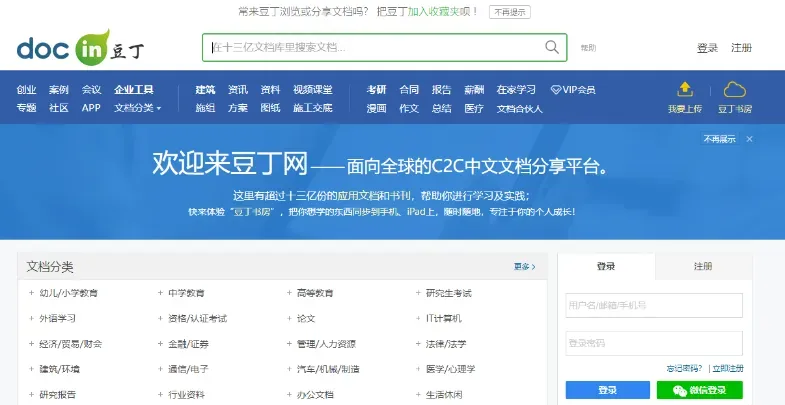Click the 不再提示 button at top

point(510,12)
